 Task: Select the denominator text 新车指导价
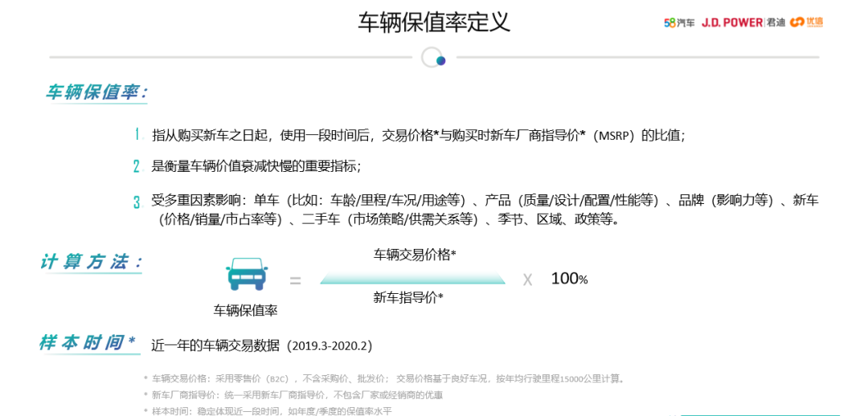[x=408, y=297]
